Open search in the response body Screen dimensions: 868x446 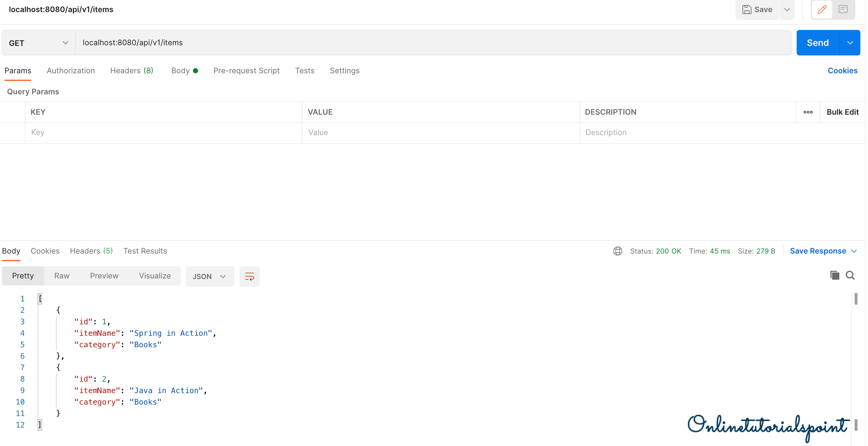point(850,276)
